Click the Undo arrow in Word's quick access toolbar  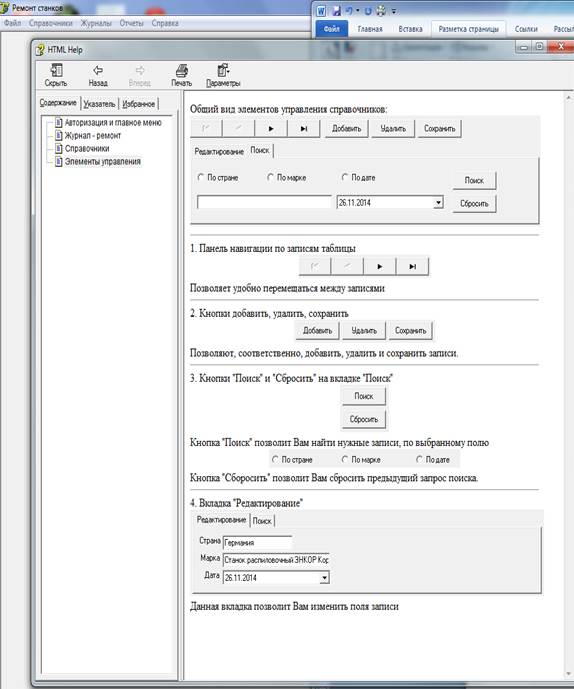[x=349, y=10]
